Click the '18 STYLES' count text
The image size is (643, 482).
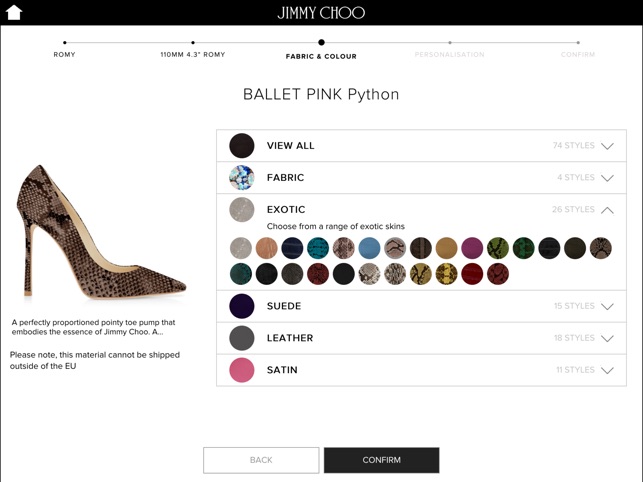pos(574,338)
